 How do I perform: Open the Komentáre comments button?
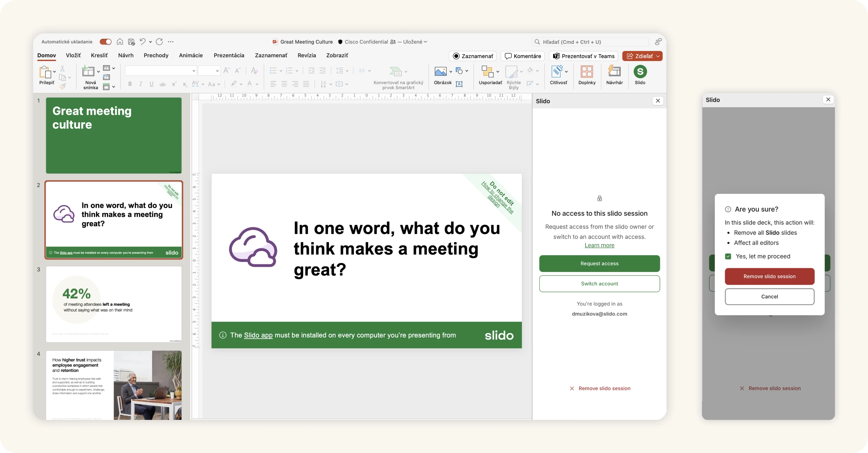pyautogui.click(x=523, y=56)
